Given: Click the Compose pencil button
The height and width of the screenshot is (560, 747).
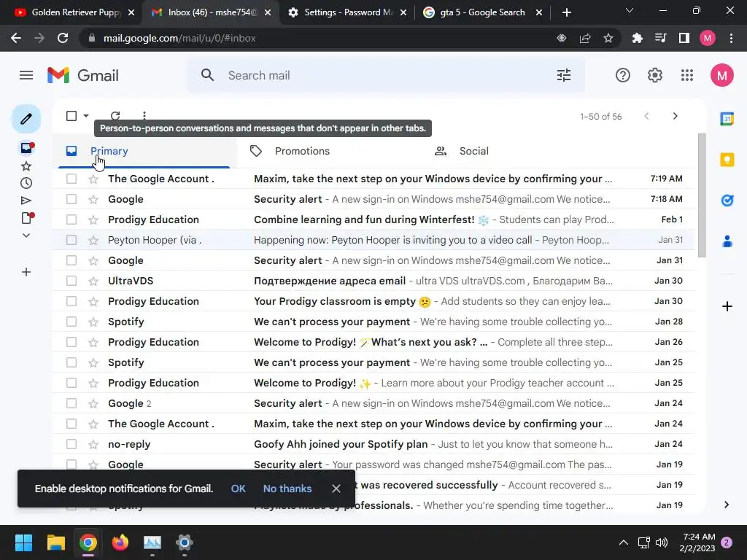Looking at the screenshot, I should [x=26, y=119].
